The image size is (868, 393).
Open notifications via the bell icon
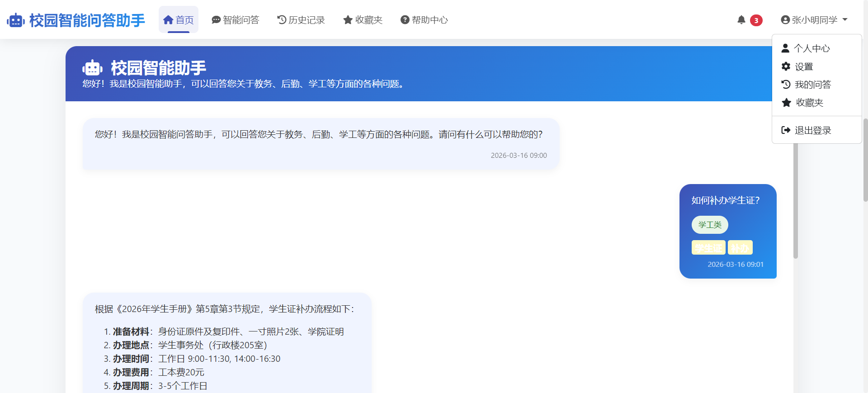(741, 20)
